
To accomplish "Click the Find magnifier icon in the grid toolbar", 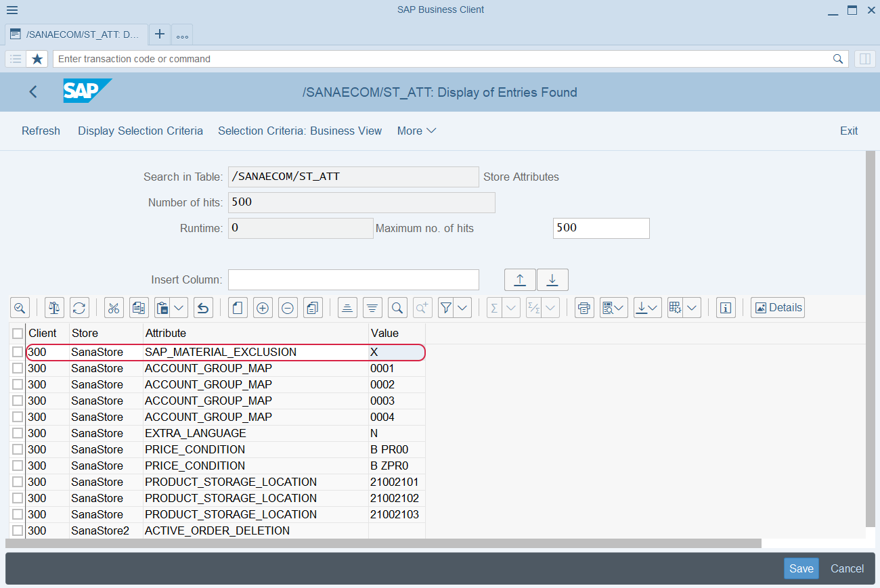I will click(398, 308).
